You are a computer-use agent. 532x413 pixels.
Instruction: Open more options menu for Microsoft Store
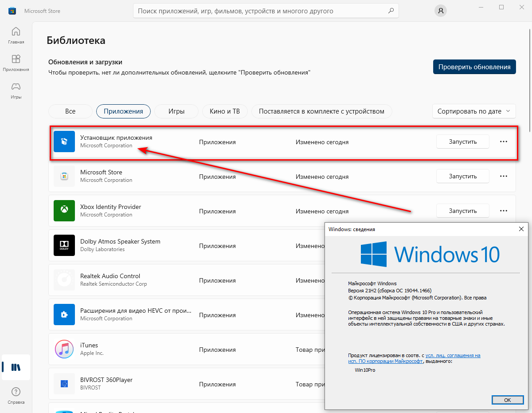(503, 176)
